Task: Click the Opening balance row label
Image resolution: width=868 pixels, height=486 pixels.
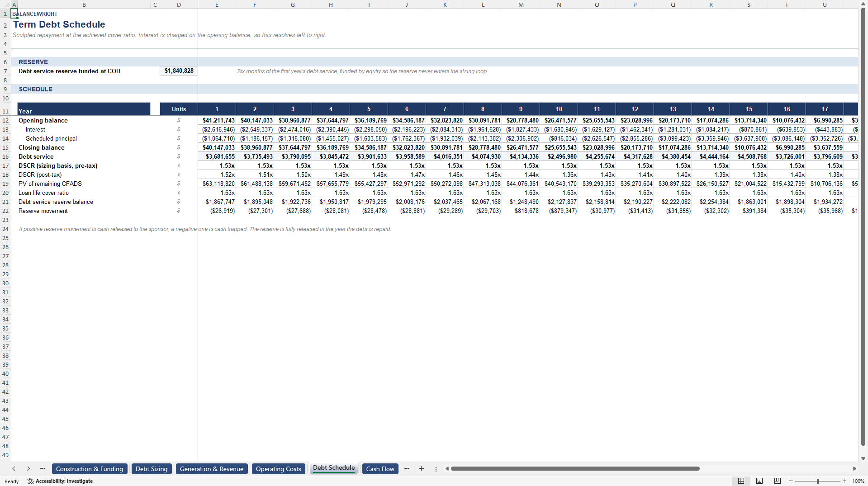Action: (x=43, y=120)
